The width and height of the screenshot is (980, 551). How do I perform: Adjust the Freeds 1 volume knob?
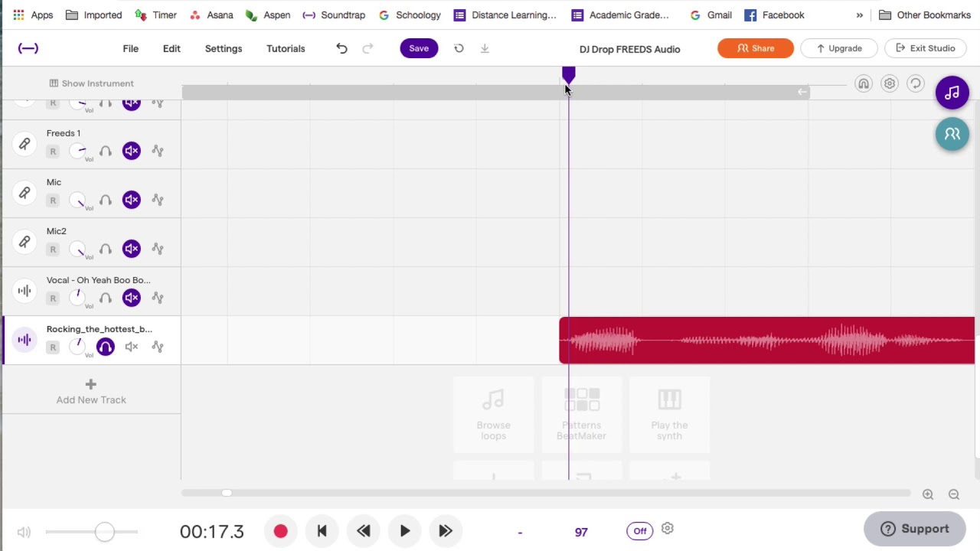[78, 151]
